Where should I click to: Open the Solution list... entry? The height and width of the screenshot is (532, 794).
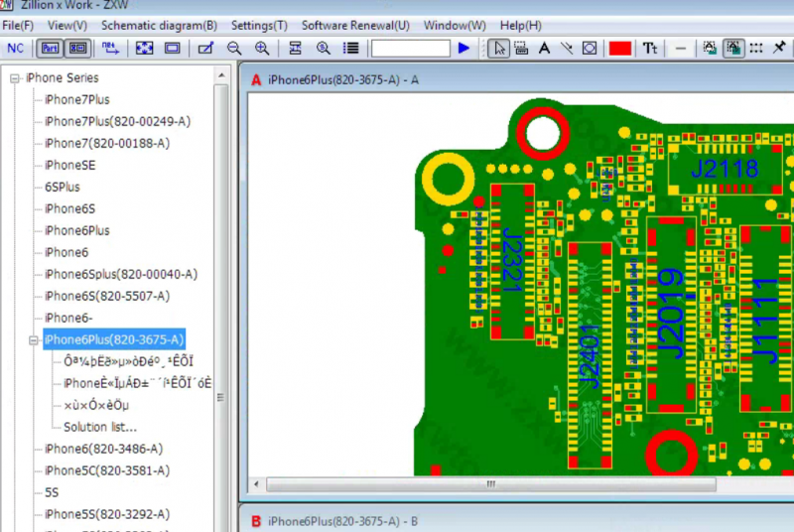click(100, 427)
